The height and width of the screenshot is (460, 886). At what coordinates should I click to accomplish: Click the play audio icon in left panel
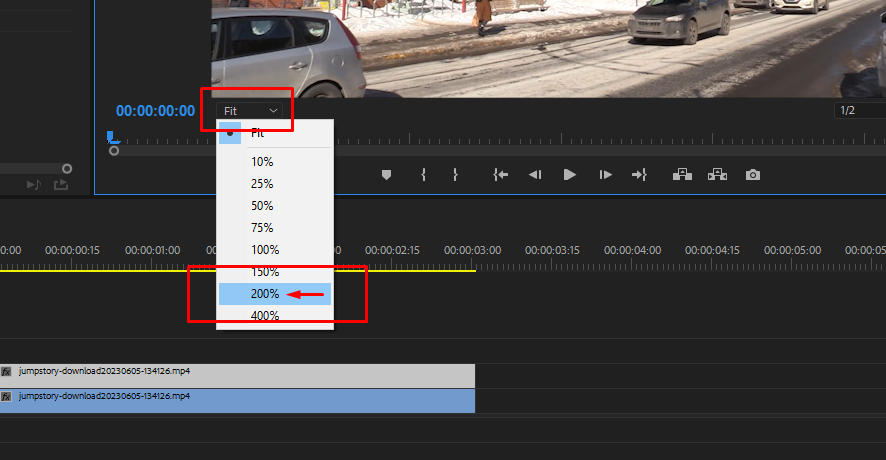(34, 185)
